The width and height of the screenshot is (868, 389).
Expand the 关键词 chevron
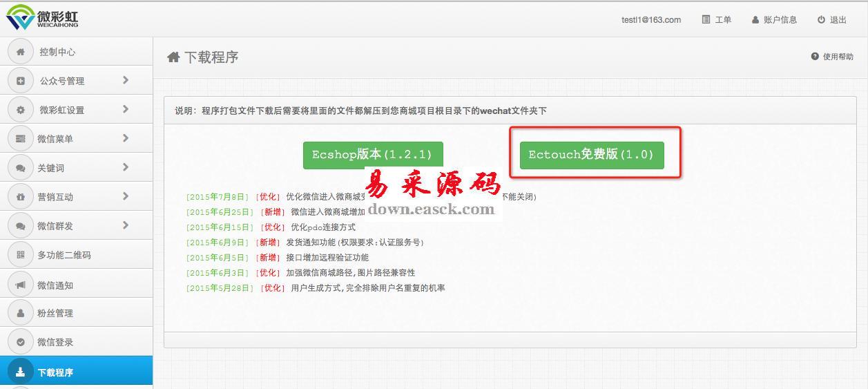point(126,167)
